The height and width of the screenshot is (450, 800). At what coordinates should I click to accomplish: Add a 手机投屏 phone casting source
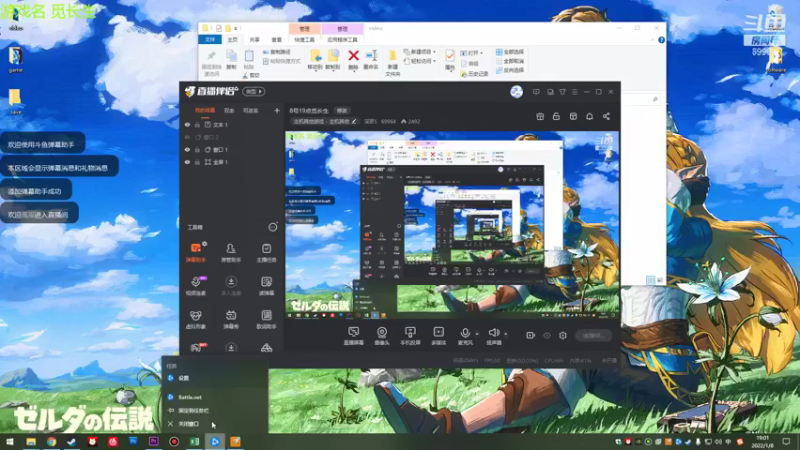coord(410,336)
